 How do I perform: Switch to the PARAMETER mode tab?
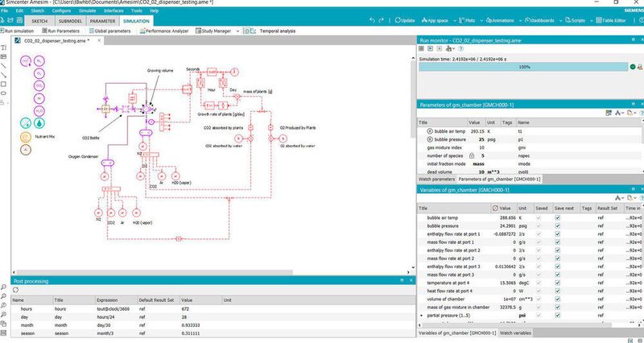pos(103,21)
